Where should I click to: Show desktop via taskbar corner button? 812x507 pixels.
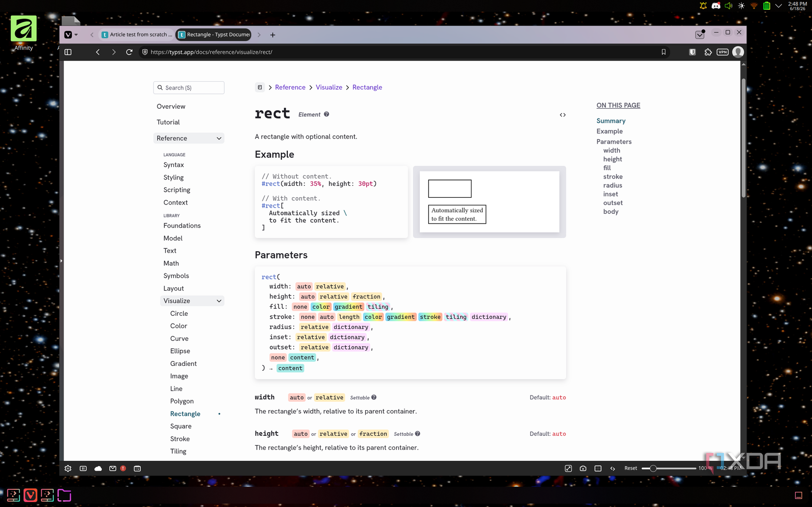click(799, 495)
